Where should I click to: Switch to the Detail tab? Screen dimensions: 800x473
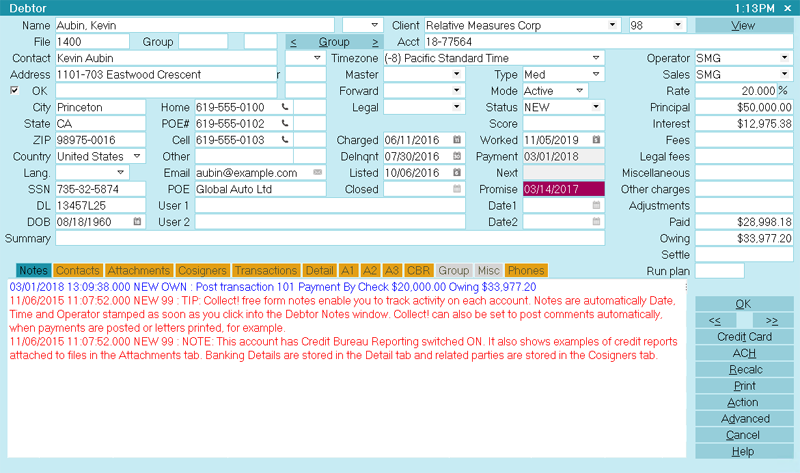[319, 270]
